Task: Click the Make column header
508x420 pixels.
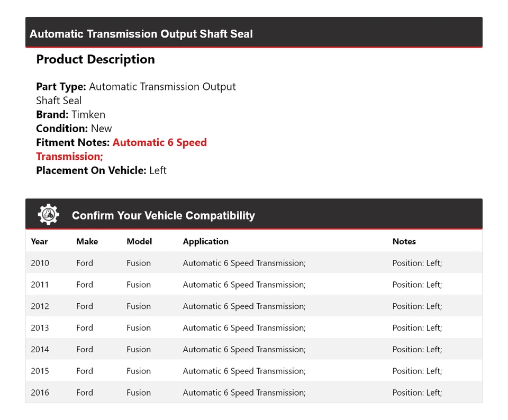Action: coord(87,241)
